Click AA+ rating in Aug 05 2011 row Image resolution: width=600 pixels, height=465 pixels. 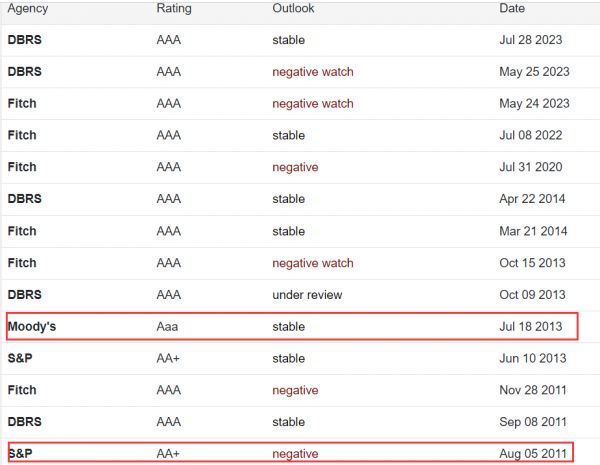[171, 454]
